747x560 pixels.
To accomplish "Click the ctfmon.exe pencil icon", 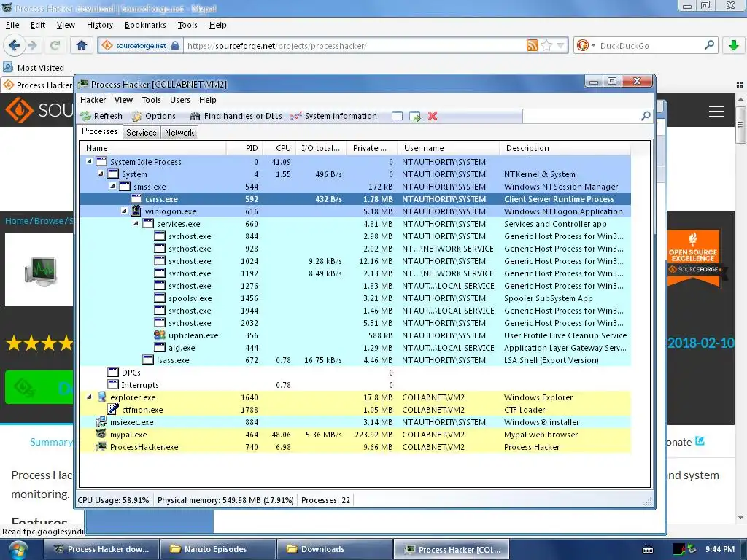I will (x=113, y=410).
